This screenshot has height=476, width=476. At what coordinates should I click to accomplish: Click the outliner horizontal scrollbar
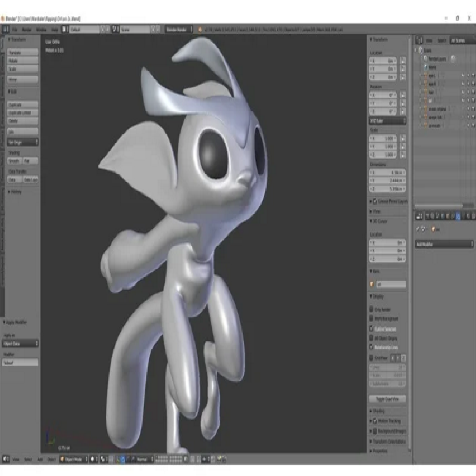[x=439, y=206]
